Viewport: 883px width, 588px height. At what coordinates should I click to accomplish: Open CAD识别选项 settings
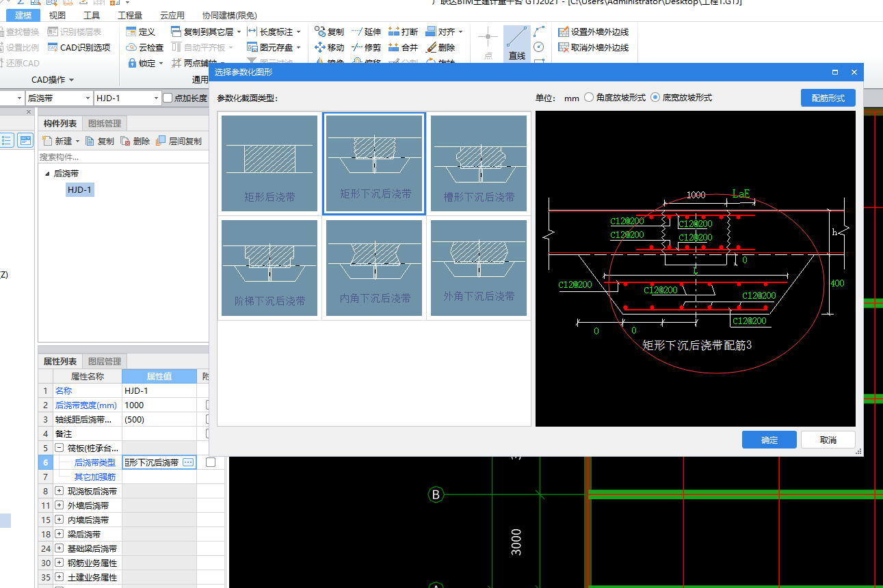[79, 47]
